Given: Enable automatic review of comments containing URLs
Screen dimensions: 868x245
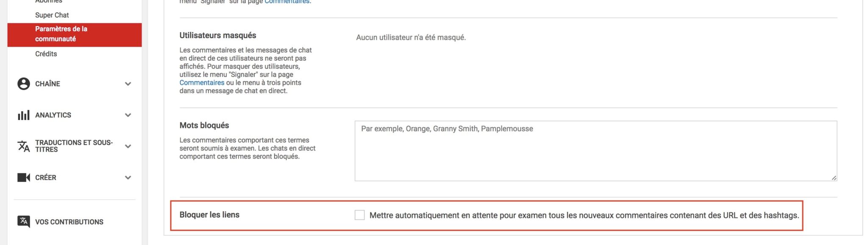Looking at the screenshot, I should [x=359, y=215].
